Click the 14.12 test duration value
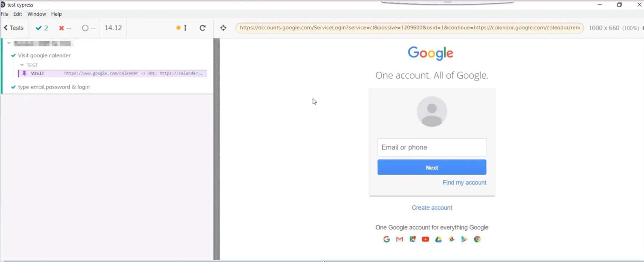644x262 pixels. [x=113, y=28]
